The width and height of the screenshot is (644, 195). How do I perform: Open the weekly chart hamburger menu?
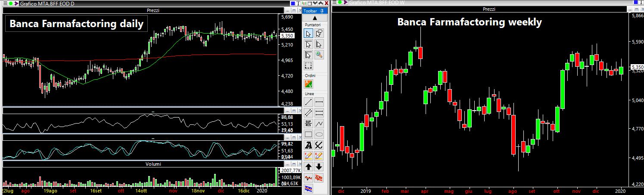[x=335, y=3]
